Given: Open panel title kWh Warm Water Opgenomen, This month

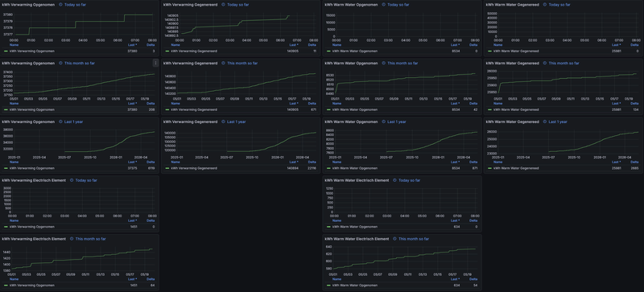Looking at the screenshot, I should 351,64.
